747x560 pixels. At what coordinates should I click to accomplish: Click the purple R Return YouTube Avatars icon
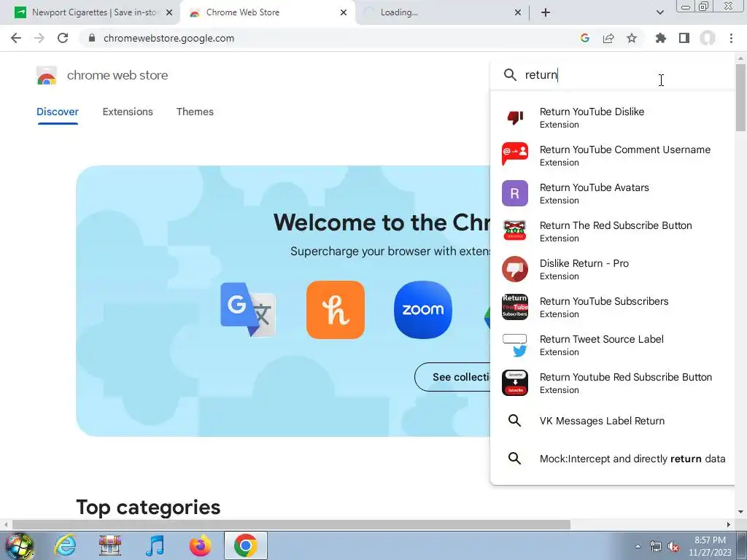coord(515,193)
